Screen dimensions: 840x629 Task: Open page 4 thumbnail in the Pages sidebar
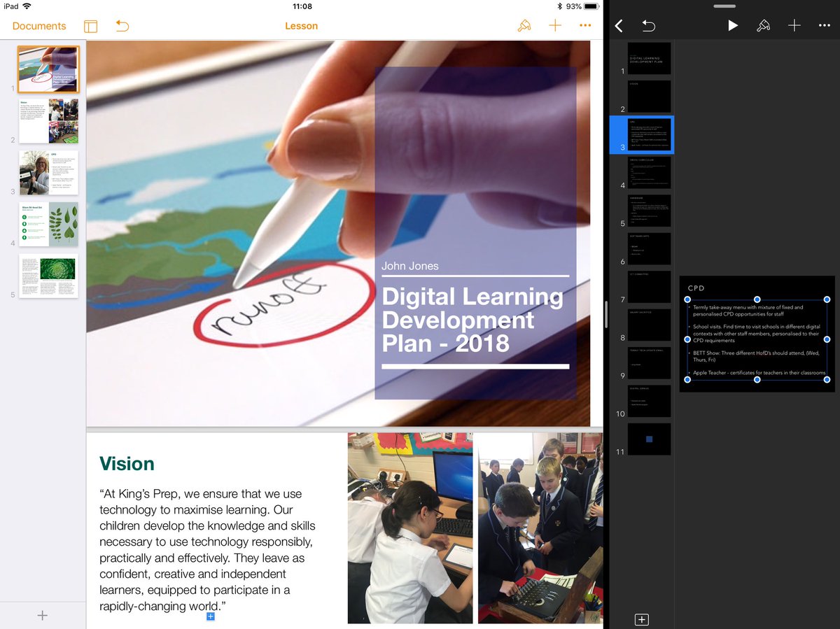48,224
